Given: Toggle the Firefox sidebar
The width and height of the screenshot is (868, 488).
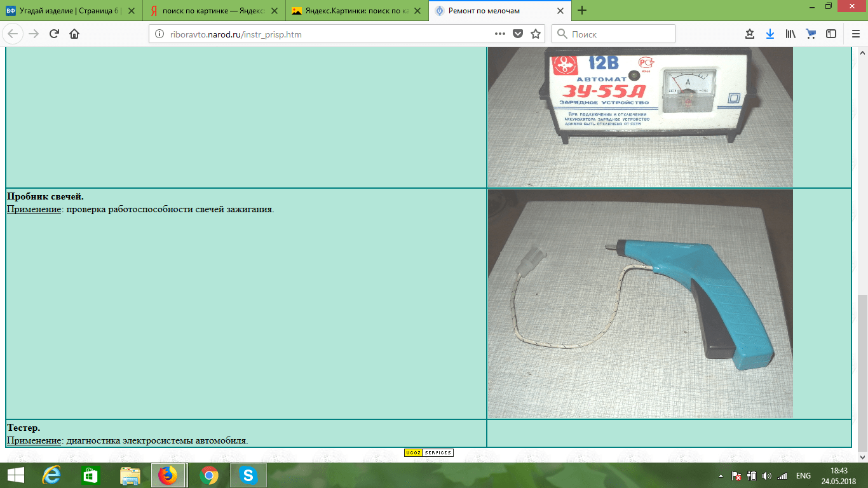Looking at the screenshot, I should point(831,34).
